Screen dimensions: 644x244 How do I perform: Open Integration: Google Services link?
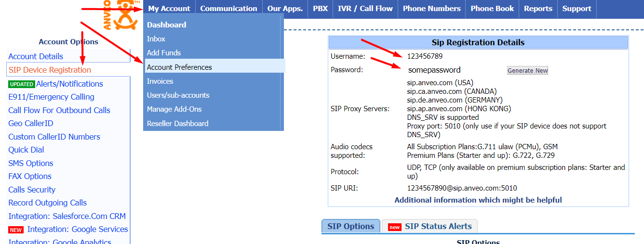coord(77,230)
